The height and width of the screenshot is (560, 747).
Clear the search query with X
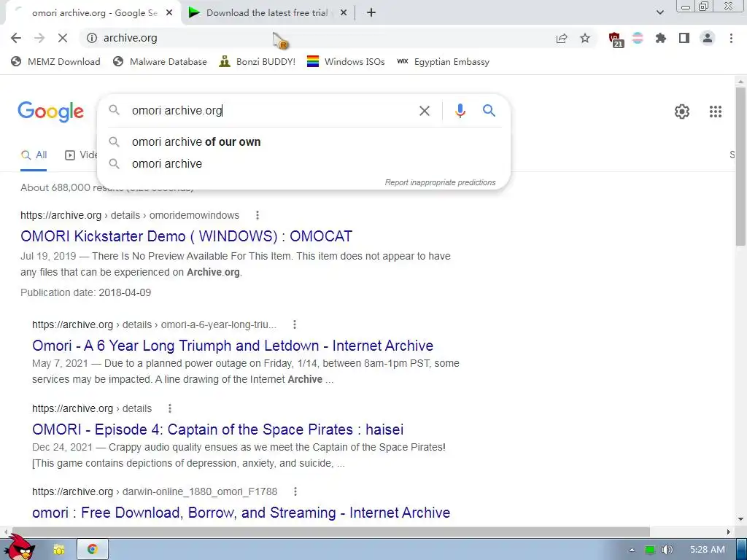point(424,111)
